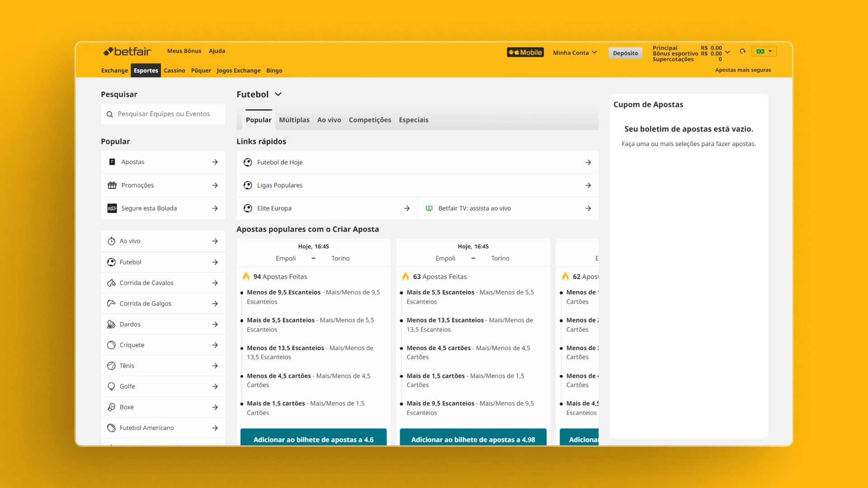
Task: Click the Ao vivo stopwatch icon
Action: coord(111,241)
